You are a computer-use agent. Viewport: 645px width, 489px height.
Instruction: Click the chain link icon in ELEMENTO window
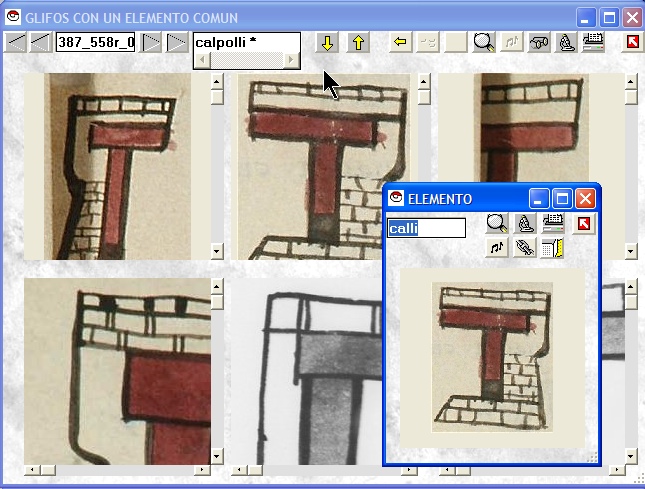524,247
